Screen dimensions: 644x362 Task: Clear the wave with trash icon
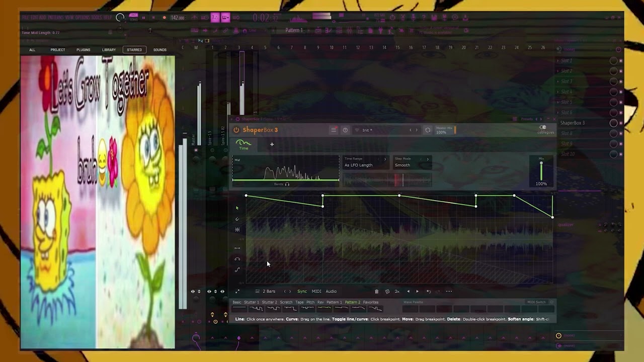point(376,291)
